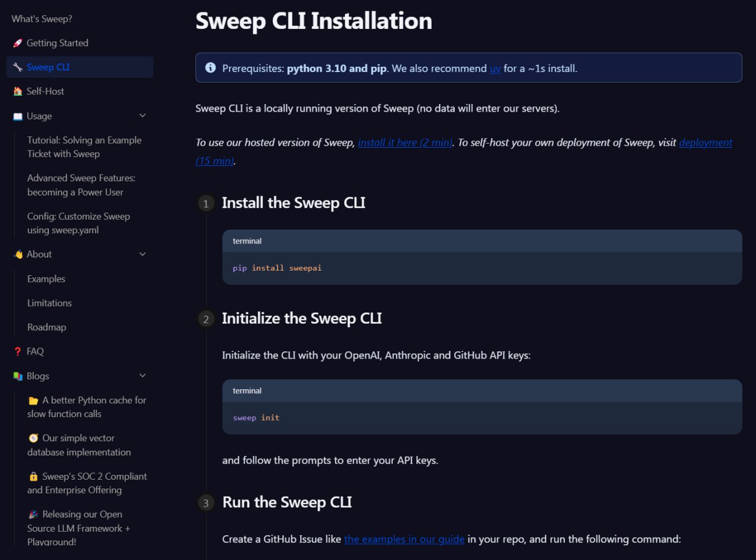756x560 pixels.
Task: Click the books icon beside Blogs
Action: (x=18, y=376)
